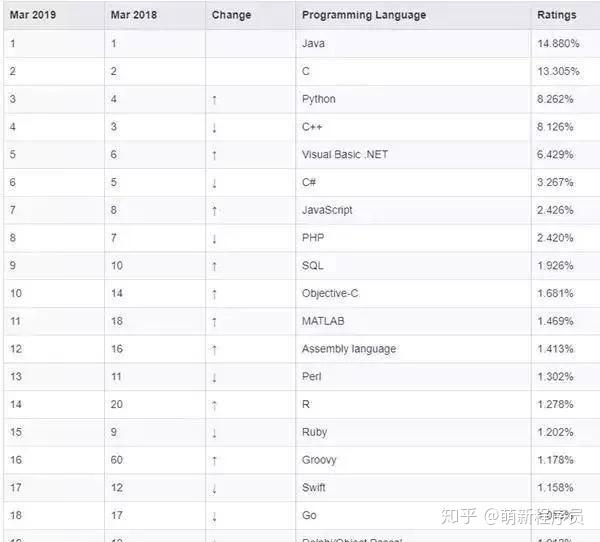The image size is (600, 542).
Task: Click the down arrow in the PHP row
Action: click(214, 239)
